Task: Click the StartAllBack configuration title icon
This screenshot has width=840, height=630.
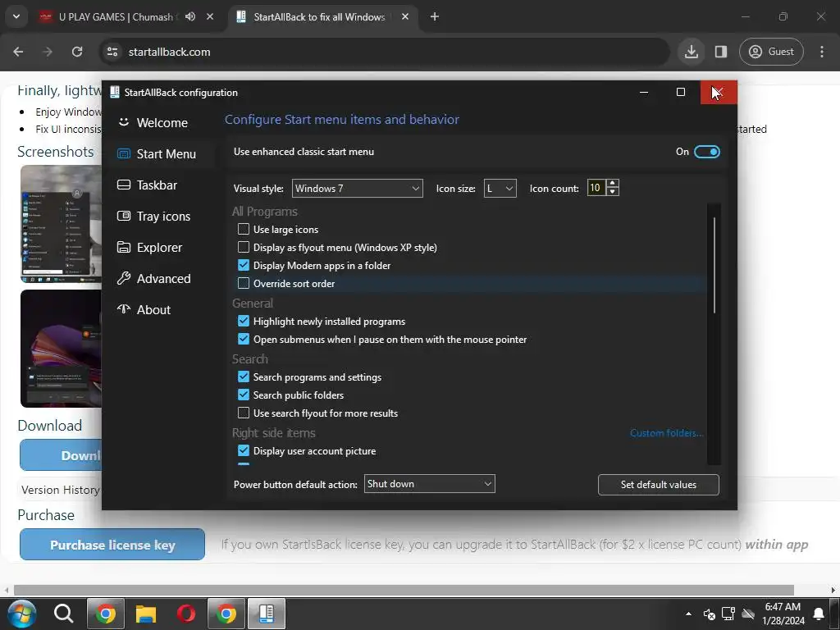Action: [x=114, y=92]
